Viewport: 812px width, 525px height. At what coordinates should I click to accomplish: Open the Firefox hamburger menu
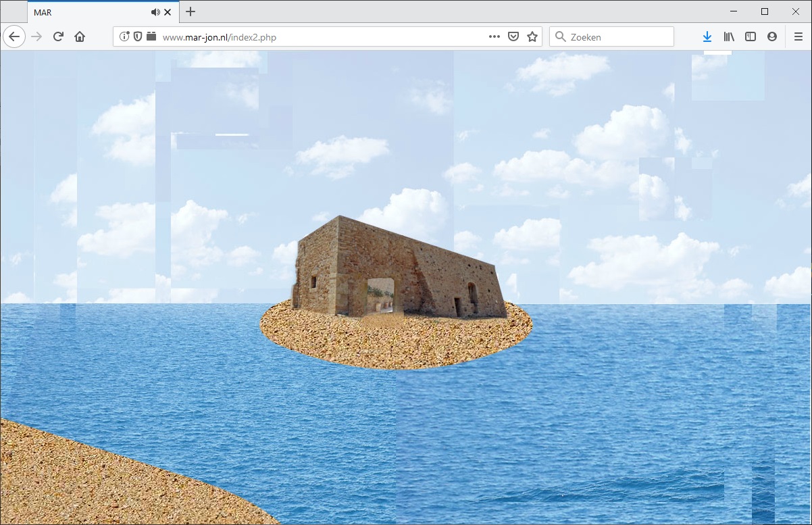(x=798, y=36)
